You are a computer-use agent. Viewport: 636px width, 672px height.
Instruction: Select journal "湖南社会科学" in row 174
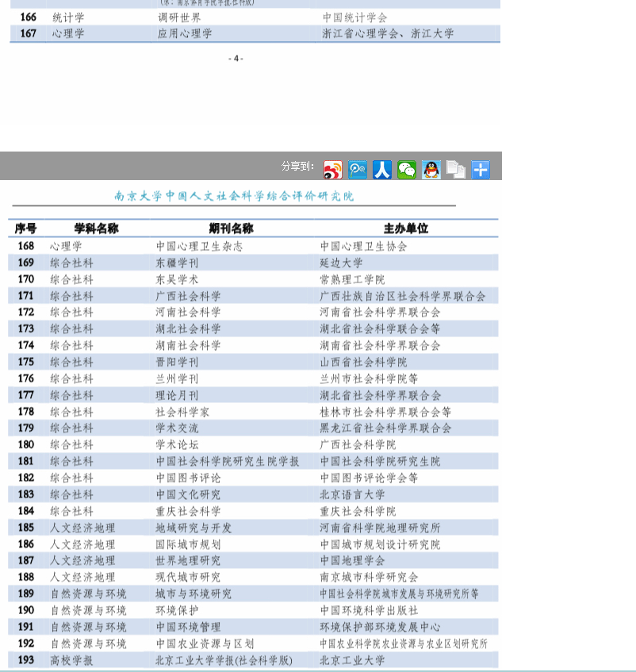coord(188,345)
